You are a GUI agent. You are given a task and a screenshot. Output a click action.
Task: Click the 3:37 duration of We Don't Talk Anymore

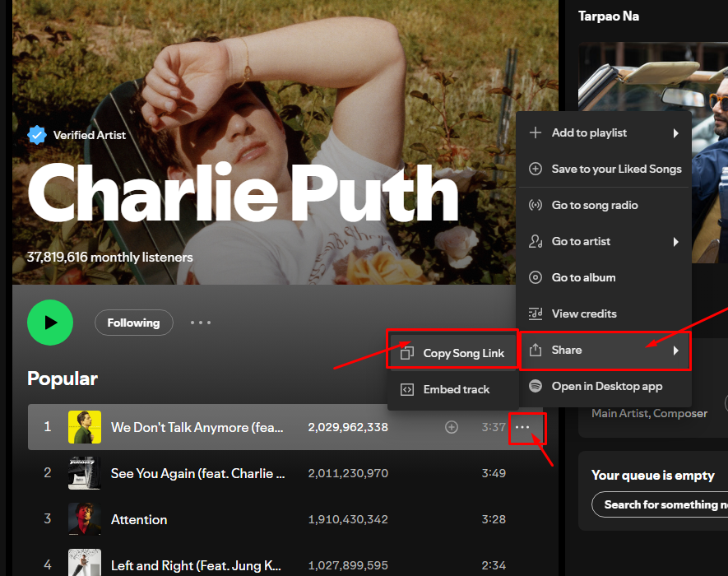point(494,427)
